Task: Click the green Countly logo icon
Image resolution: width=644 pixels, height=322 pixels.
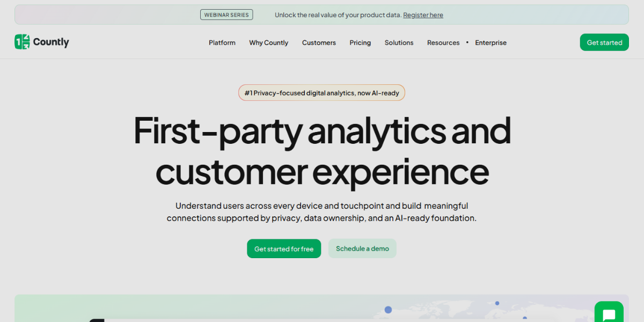Action: click(x=22, y=42)
